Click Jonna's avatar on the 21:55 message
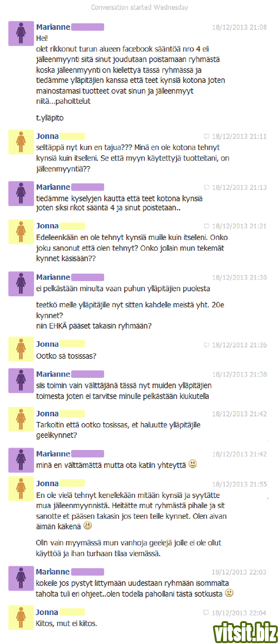 [x=21, y=490]
